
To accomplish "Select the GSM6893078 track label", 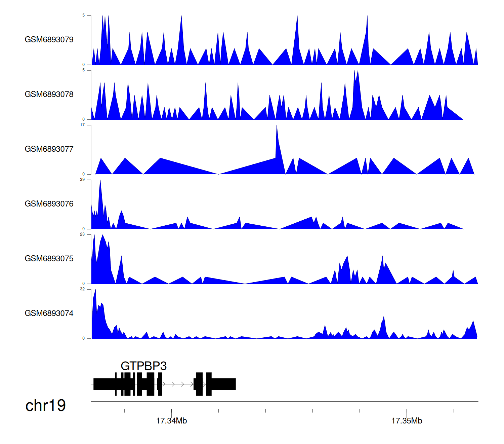I will [x=49, y=95].
